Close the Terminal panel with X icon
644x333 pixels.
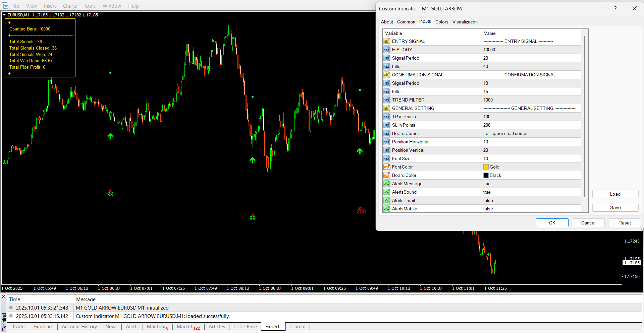tap(3, 297)
